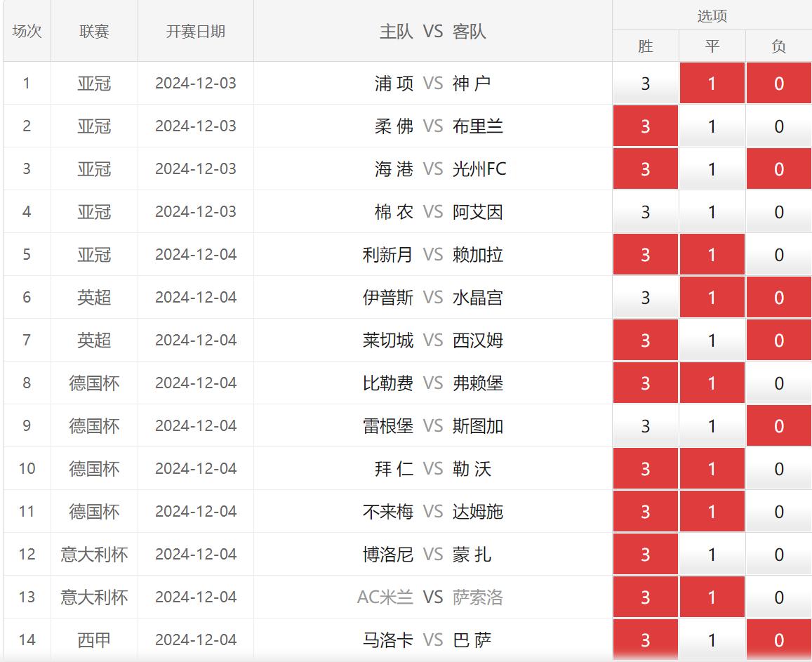Enable 平 (1) for 莱切城 vs 西汉姆
812x662 pixels.
point(712,340)
